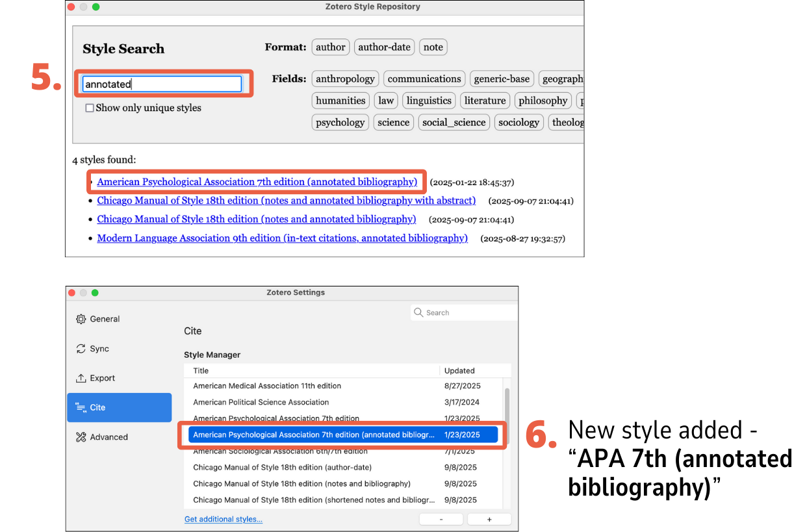Select the psychology field filter

coord(340,122)
